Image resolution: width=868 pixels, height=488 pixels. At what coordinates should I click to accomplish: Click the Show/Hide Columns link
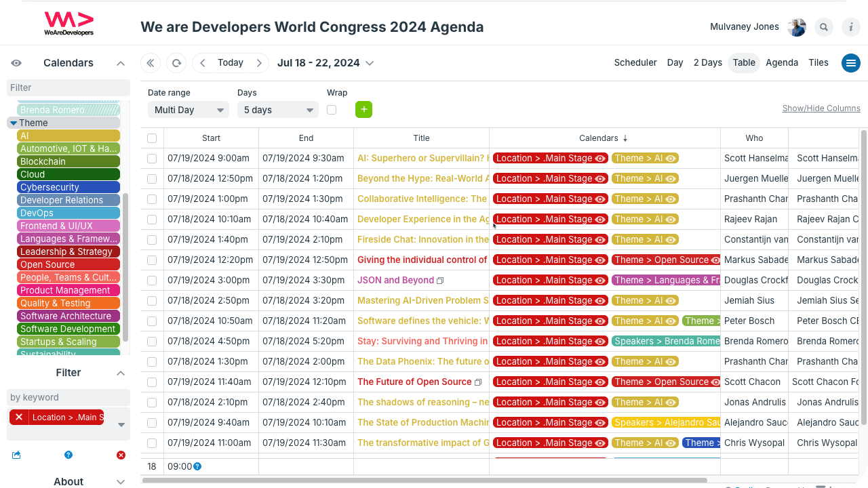[821, 108]
